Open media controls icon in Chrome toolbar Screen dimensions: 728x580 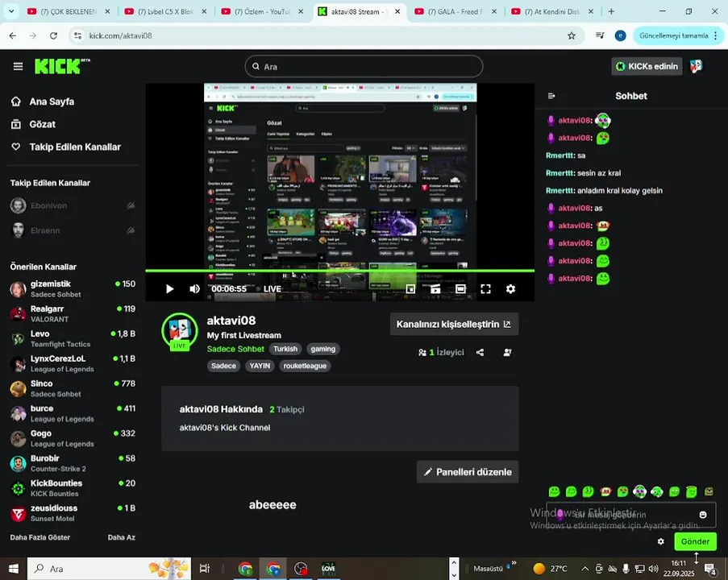pos(600,35)
